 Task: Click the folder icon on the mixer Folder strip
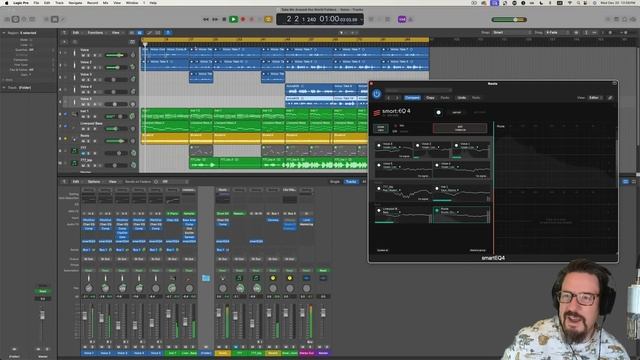(x=206, y=278)
